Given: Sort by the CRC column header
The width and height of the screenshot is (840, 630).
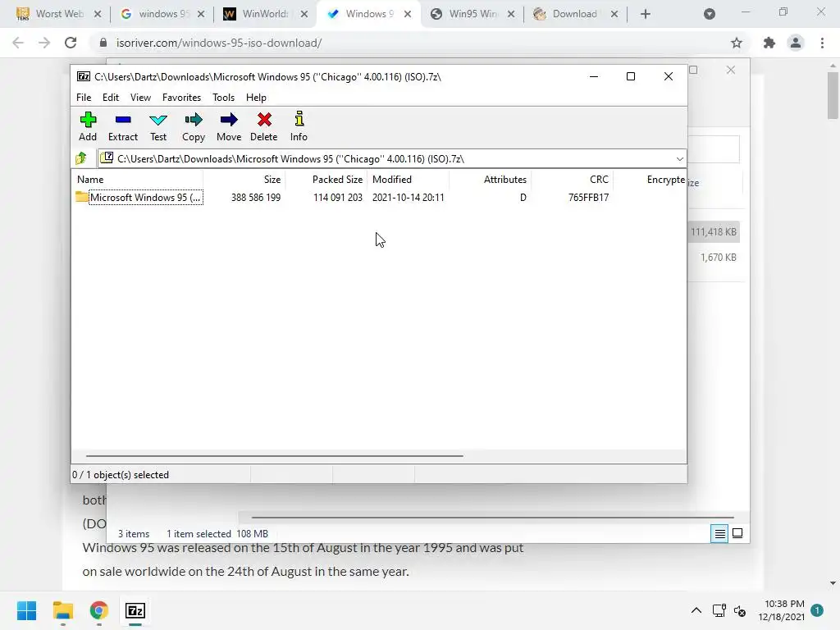Looking at the screenshot, I should point(572,180).
